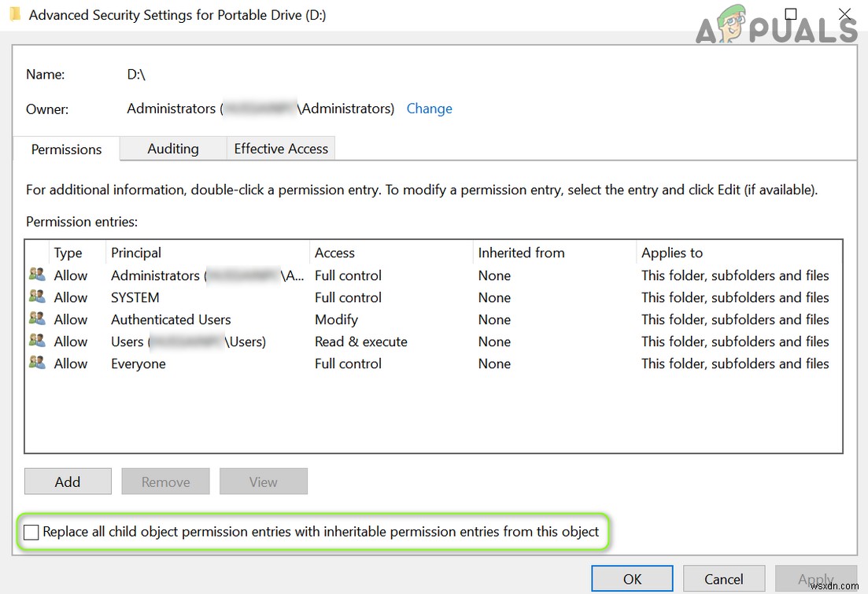Switch to the Auditing tab
Screen dimensions: 868x594
[x=173, y=149]
